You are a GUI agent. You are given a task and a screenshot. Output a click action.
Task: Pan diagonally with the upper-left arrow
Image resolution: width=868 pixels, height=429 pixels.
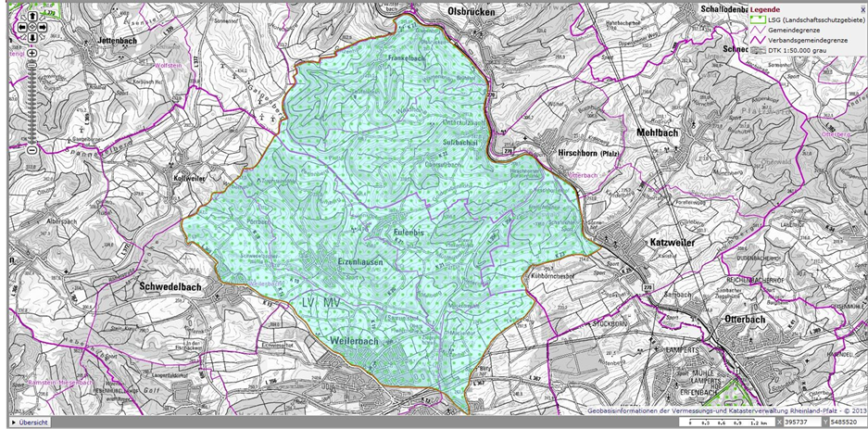(x=21, y=17)
